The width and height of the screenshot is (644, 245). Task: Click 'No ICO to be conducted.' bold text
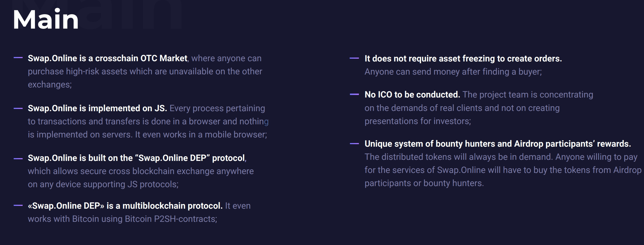click(x=412, y=94)
